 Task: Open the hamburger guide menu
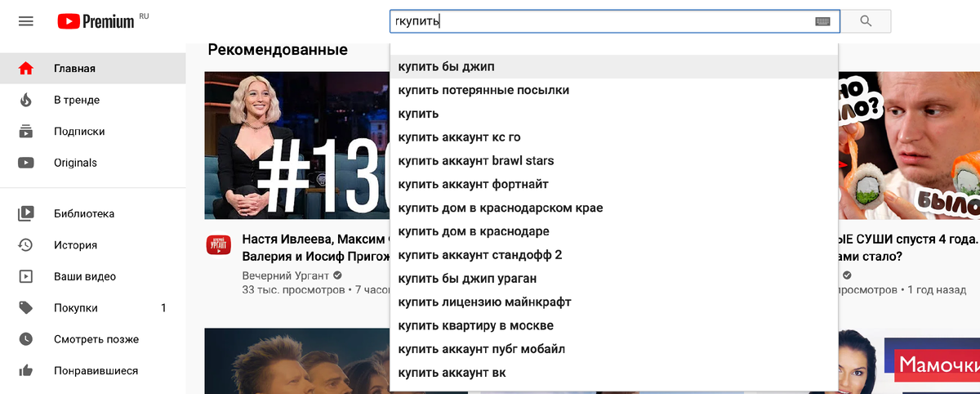click(26, 21)
